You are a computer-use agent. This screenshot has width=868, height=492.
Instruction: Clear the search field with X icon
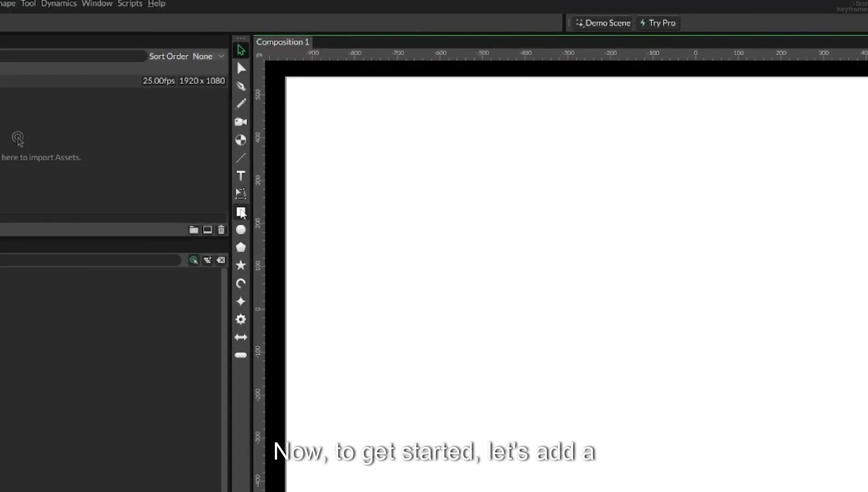point(221,260)
